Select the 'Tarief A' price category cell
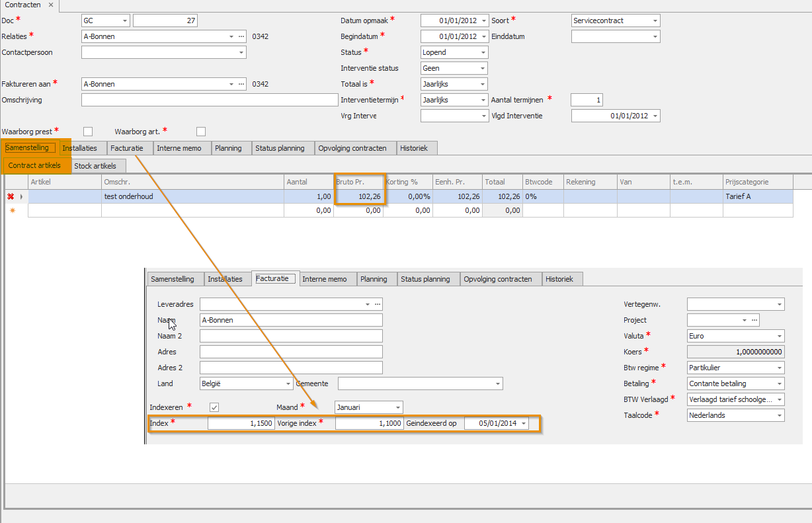 click(758, 196)
